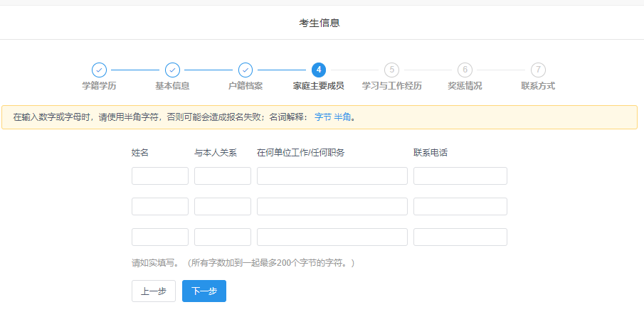644x312 pixels.
Task: Go to the 户籍档案 step label
Action: coord(246,86)
